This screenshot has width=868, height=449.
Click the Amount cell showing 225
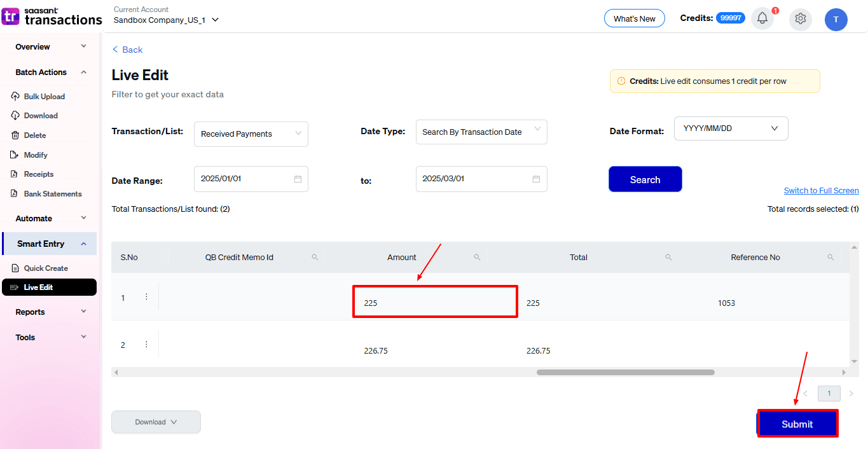click(x=435, y=301)
